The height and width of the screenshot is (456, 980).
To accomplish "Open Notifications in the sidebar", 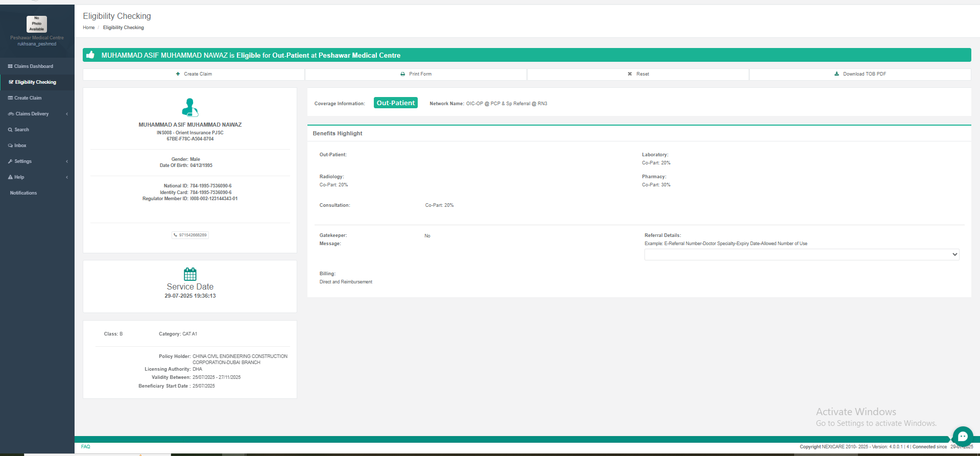I will [23, 193].
